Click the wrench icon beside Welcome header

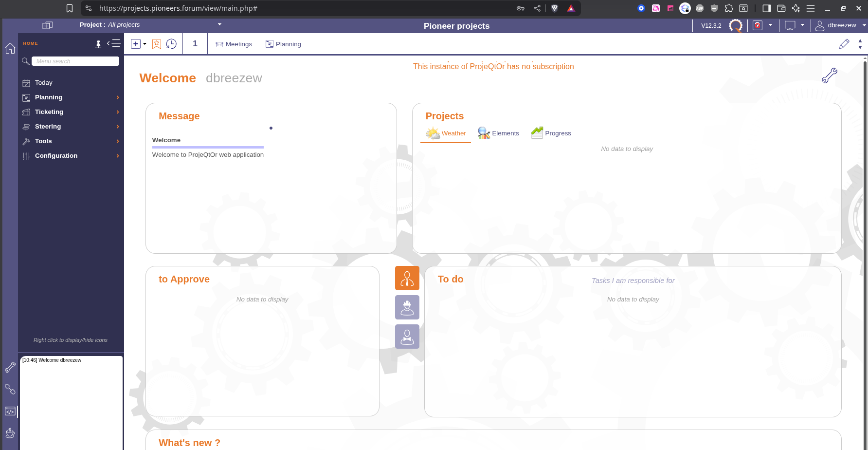pyautogui.click(x=829, y=75)
